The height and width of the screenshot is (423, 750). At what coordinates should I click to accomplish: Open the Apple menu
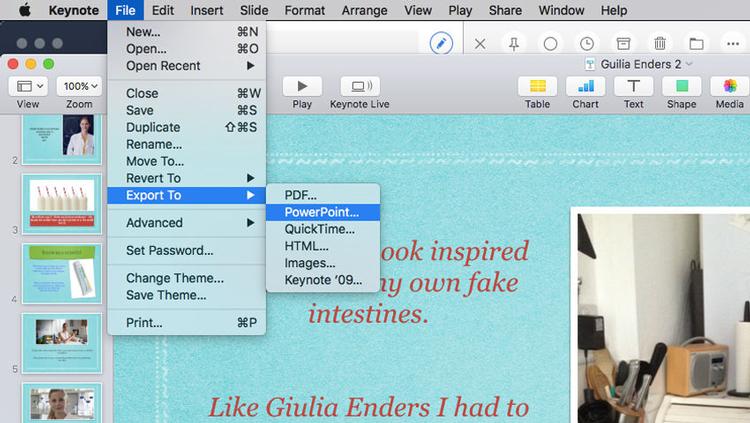25,10
